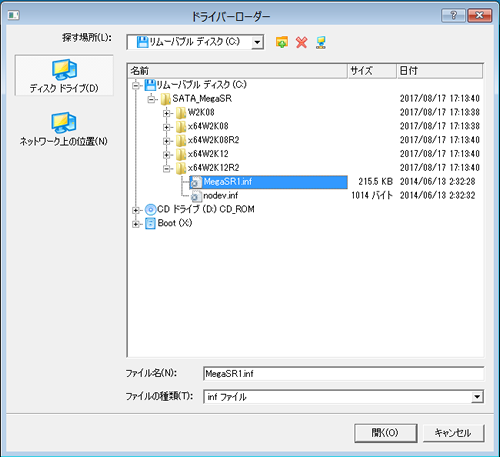
Task: Click the 開く(O) button
Action: tap(386, 433)
